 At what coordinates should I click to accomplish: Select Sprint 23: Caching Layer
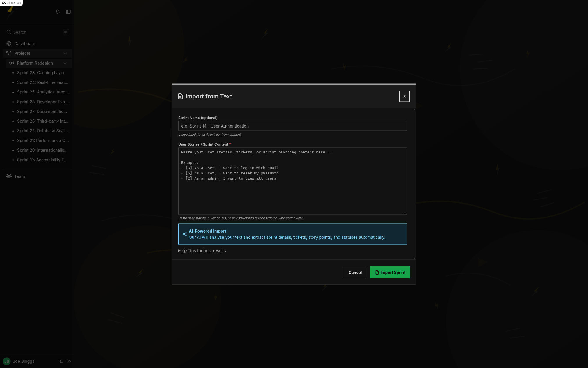(41, 72)
